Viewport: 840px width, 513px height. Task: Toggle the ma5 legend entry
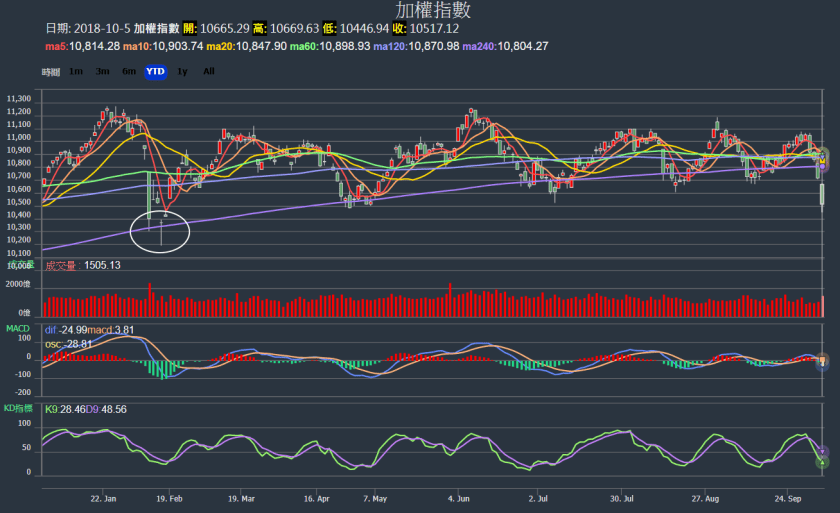tap(82, 46)
